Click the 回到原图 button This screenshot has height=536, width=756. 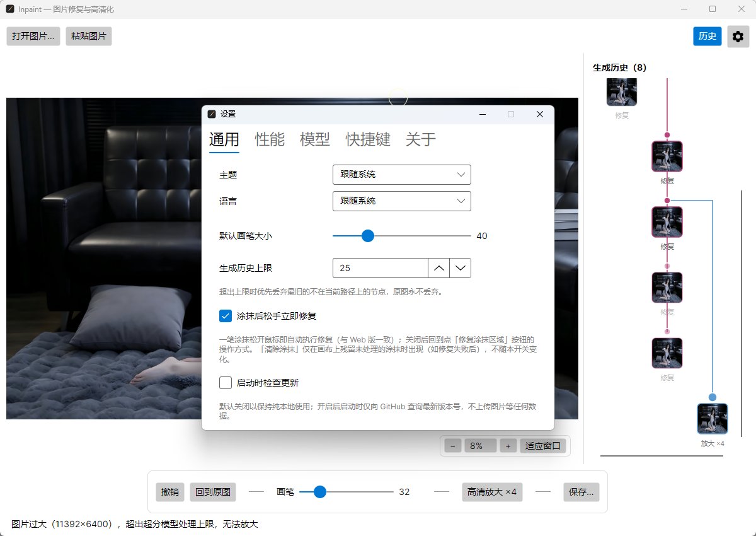(213, 492)
